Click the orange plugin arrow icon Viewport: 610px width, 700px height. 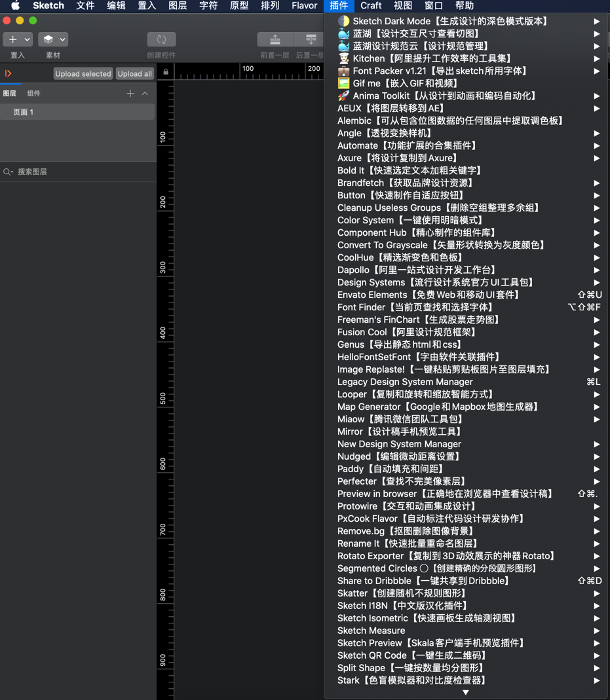(8, 73)
